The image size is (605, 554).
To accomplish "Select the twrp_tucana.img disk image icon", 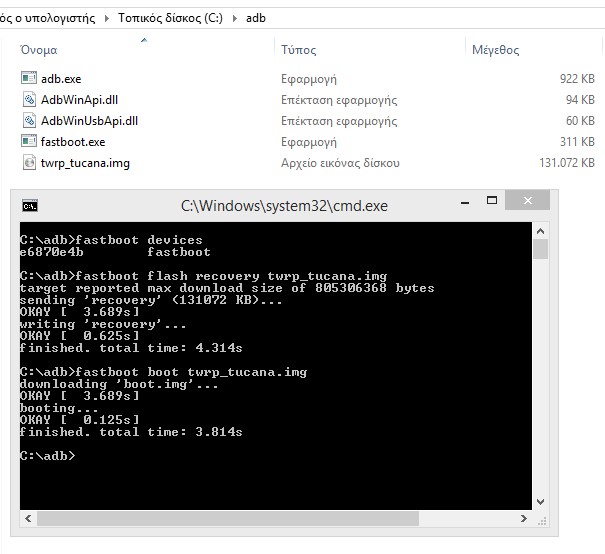I will tap(29, 162).
